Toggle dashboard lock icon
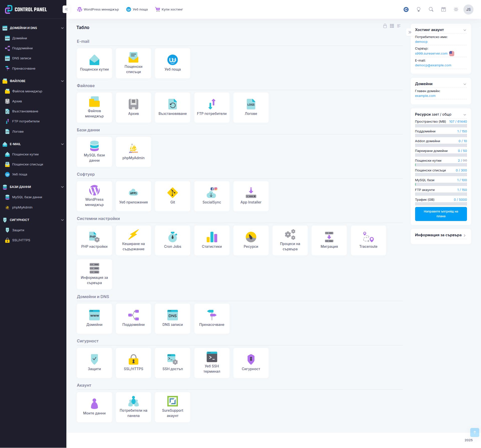Viewport: 481px width, 448px height. pyautogui.click(x=385, y=26)
